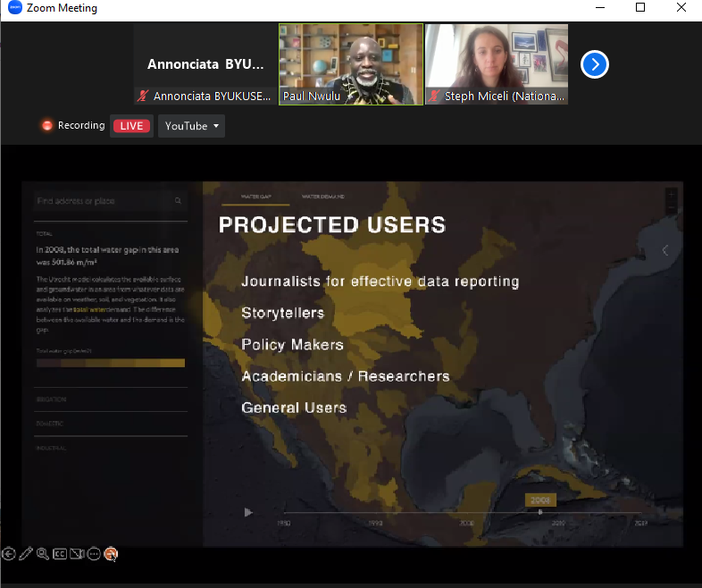702x588 pixels.
Task: Click the timeline slider handle at 2008
Action: click(x=540, y=512)
